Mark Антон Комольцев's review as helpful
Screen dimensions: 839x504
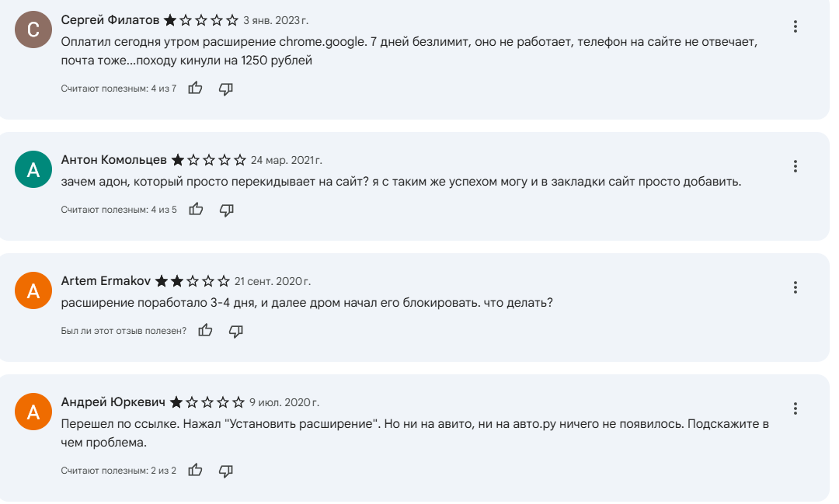[197, 210]
